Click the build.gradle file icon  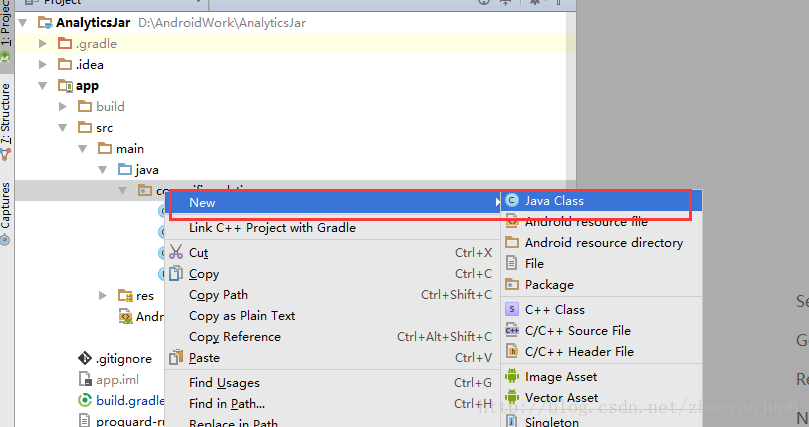[x=85, y=400]
